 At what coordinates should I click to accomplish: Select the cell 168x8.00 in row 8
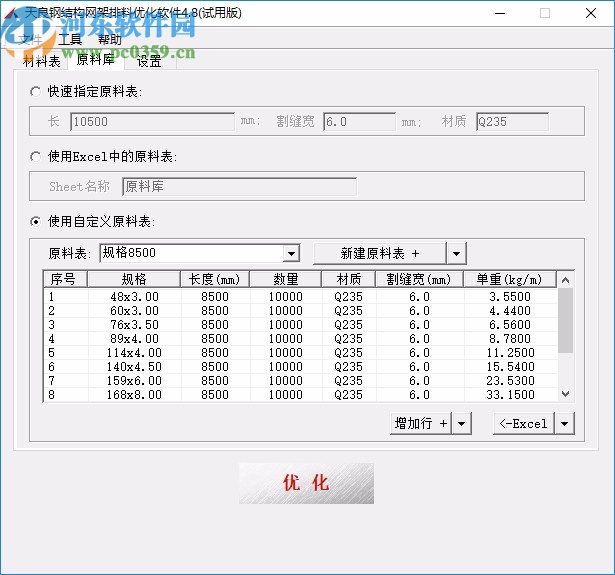coord(134,395)
